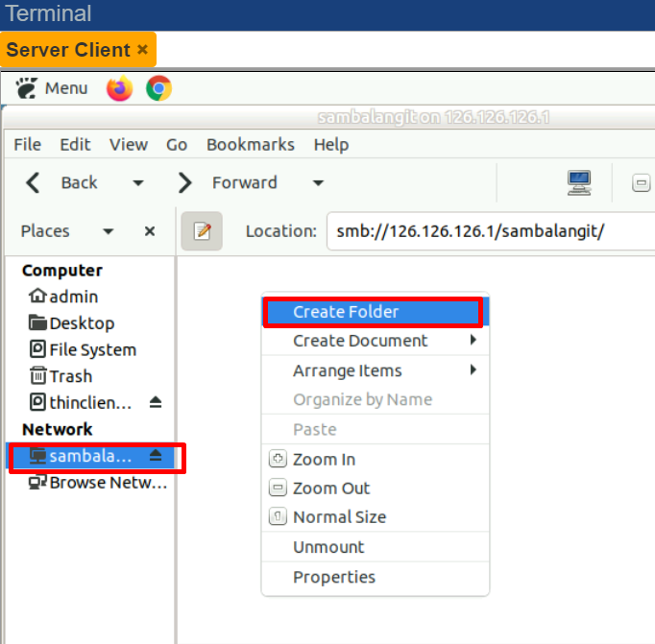Viewport: 655px width, 644px height.
Task: Open the Go menu
Action: [x=177, y=144]
